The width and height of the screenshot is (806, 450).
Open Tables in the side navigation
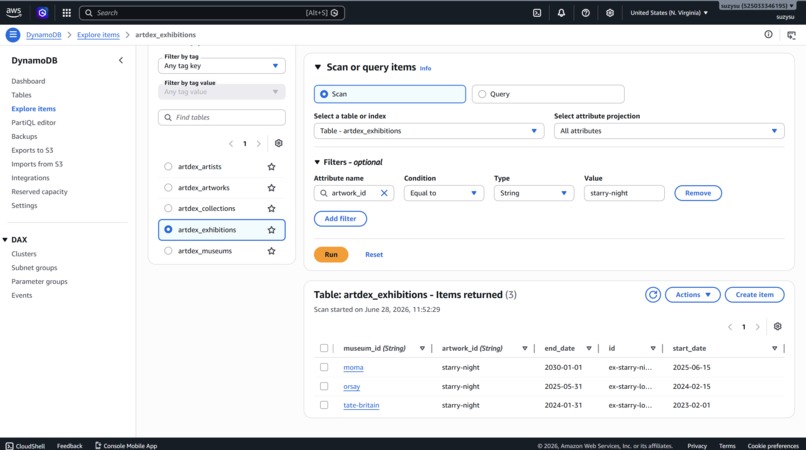pos(22,95)
